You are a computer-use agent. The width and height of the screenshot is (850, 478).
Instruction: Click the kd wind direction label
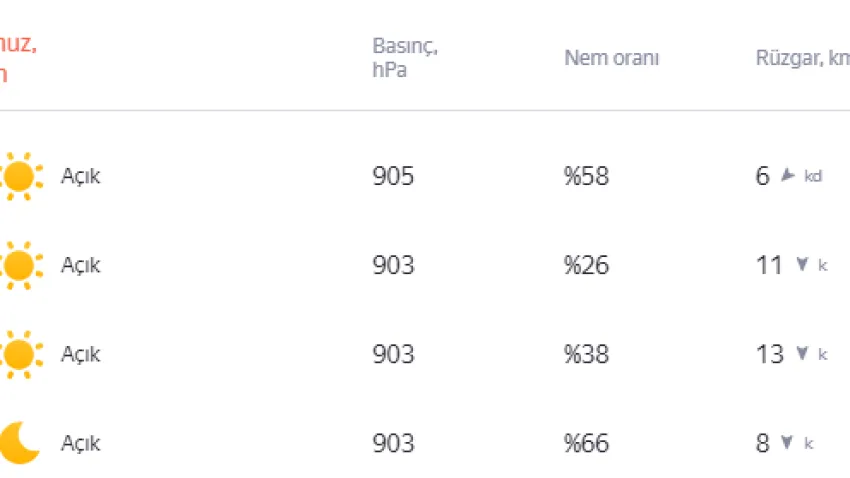[813, 177]
